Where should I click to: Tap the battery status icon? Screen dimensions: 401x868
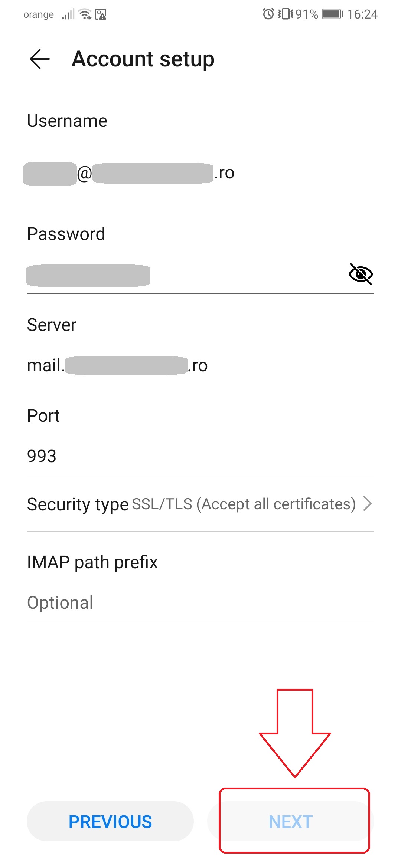[333, 14]
